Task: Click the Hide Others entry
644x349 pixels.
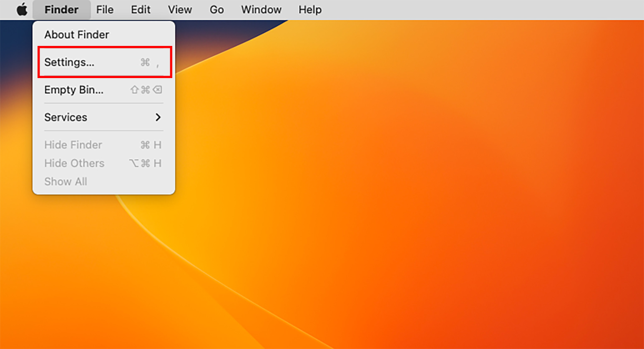Action: (104, 163)
